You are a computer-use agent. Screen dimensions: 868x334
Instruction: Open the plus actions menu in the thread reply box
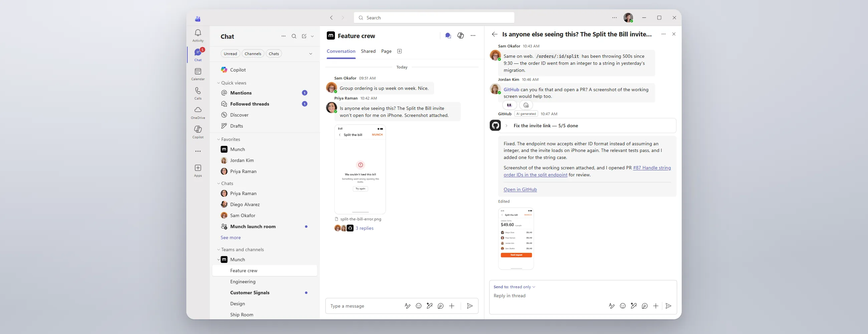coord(656,306)
